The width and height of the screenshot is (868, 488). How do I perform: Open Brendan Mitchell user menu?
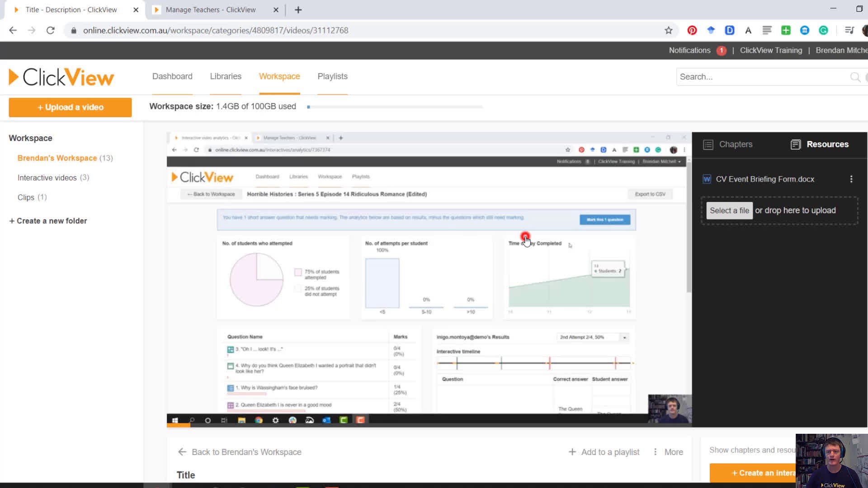841,51
